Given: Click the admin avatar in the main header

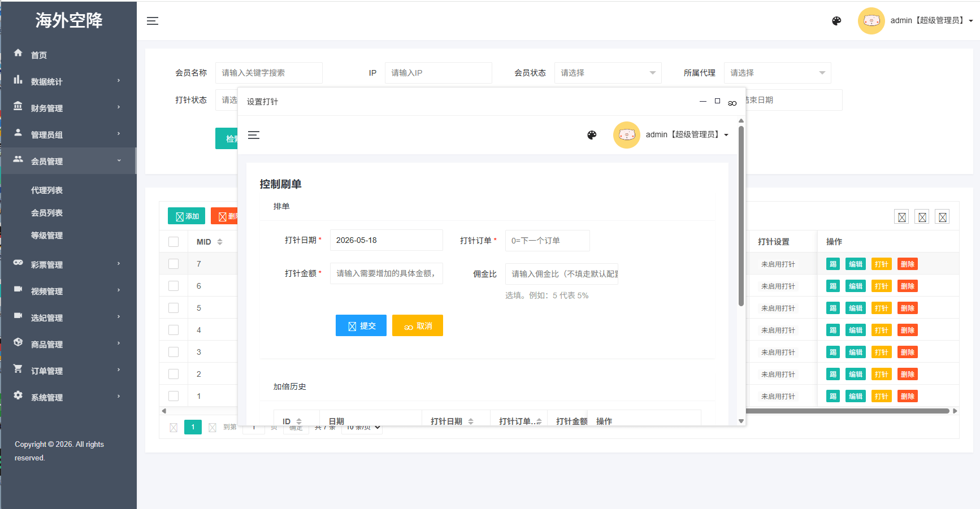Looking at the screenshot, I should [871, 21].
